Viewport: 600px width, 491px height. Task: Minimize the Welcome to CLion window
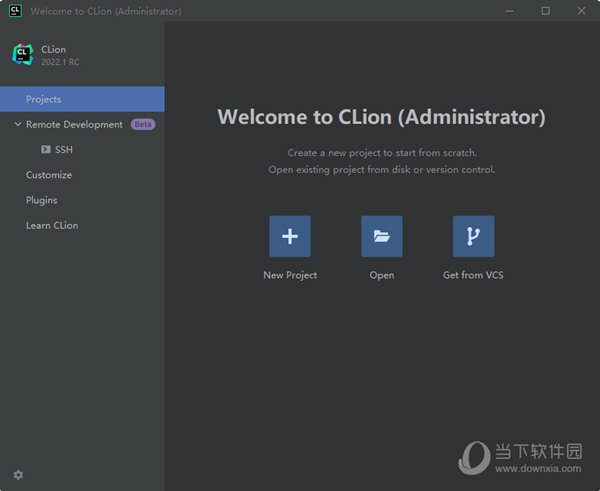(509, 11)
